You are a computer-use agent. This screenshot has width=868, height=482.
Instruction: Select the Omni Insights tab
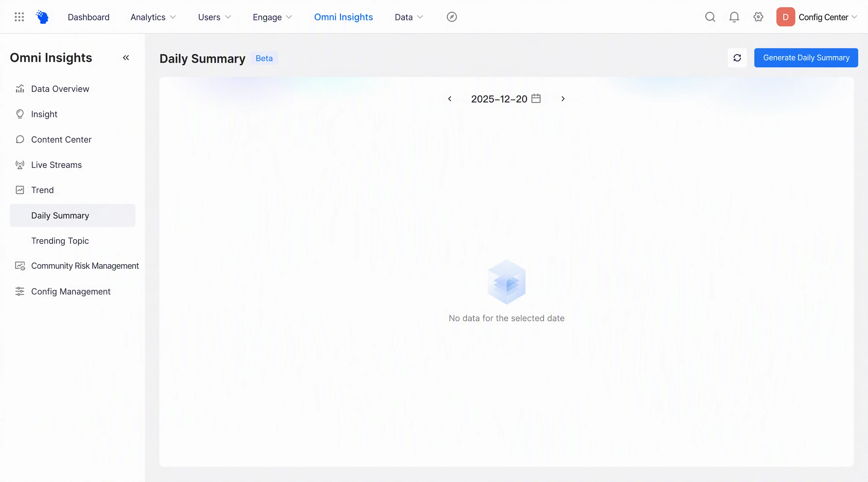coord(343,17)
